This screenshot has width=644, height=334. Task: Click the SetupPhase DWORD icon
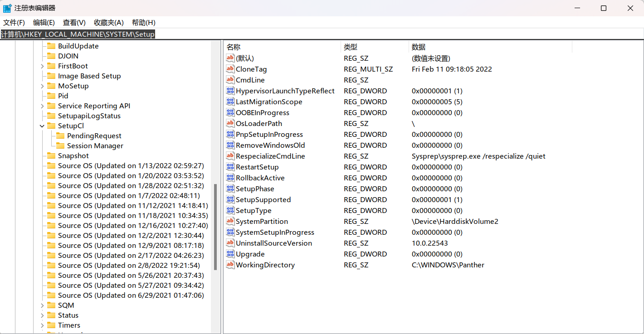coord(230,189)
